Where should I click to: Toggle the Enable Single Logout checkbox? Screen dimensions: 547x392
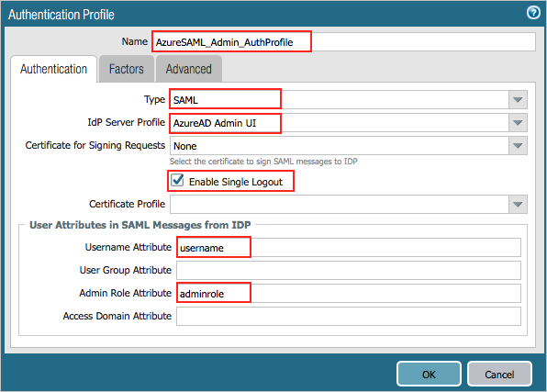(177, 181)
